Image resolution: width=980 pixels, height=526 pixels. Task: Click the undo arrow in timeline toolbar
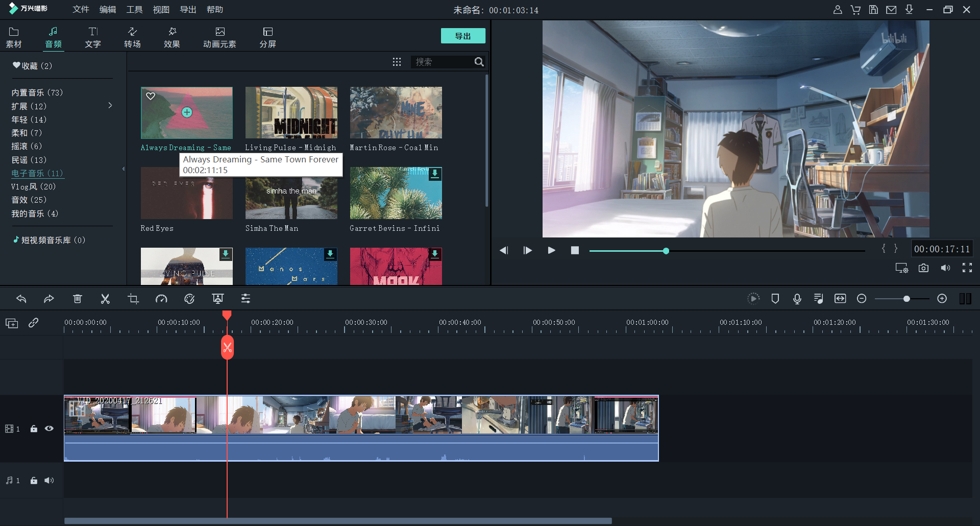[x=21, y=299]
